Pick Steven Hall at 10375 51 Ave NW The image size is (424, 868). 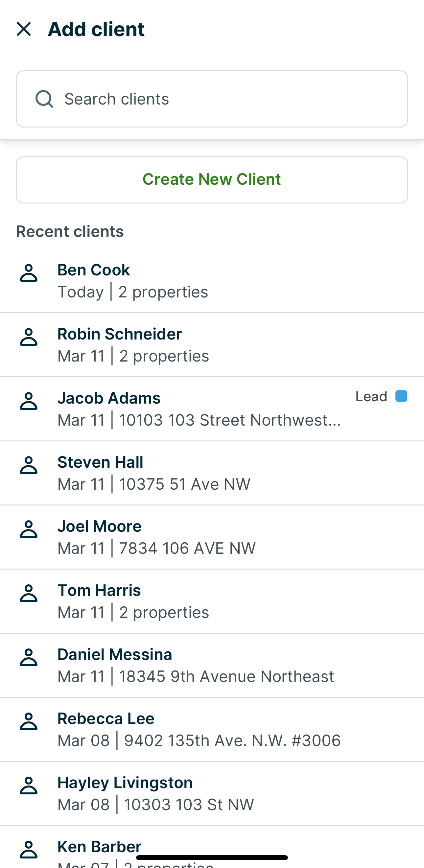pyautogui.click(x=202, y=472)
